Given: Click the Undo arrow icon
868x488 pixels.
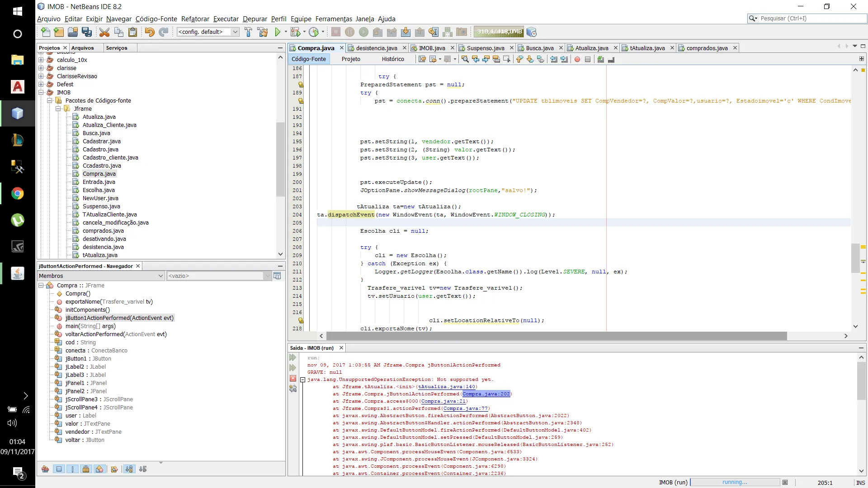Looking at the screenshot, I should (149, 32).
